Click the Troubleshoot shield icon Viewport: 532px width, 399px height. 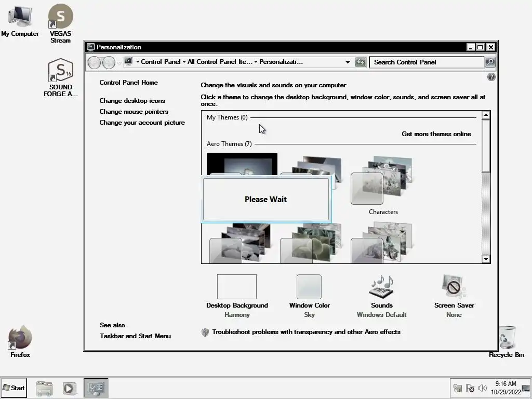pyautogui.click(x=205, y=332)
